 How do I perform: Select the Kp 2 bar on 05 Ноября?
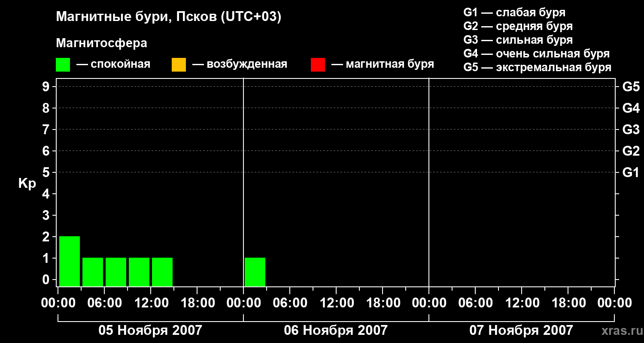tap(70, 261)
